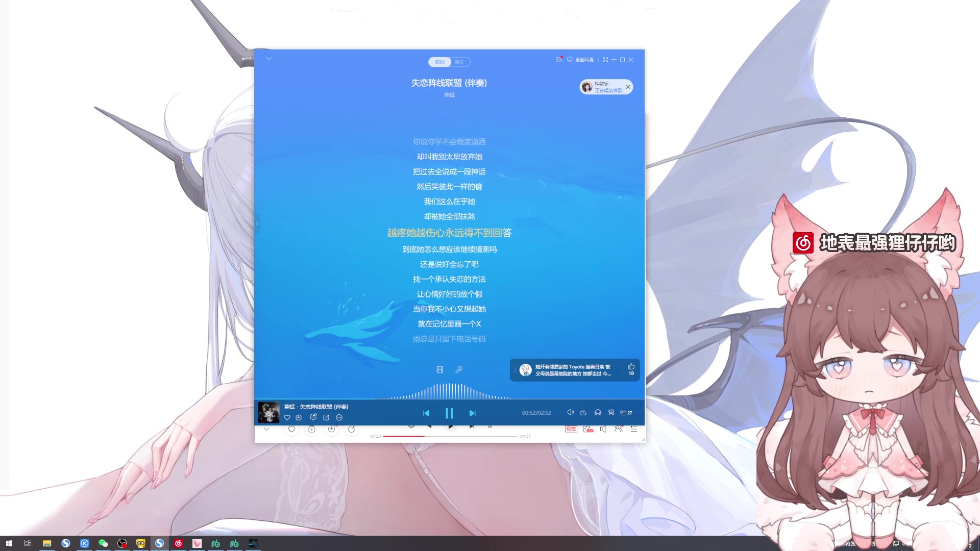
Task: Open File Explorer from the taskbar
Action: [46, 543]
